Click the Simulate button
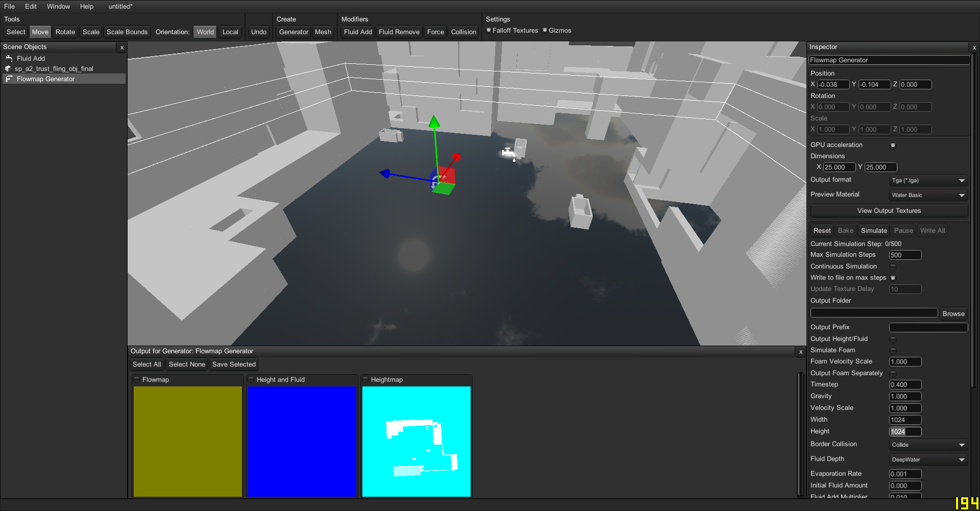The width and height of the screenshot is (980, 511). (874, 231)
